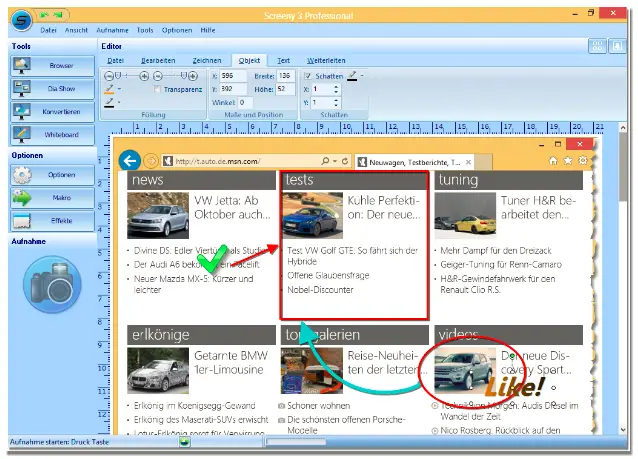
Task: Click the editor vertical scrollbar thumb
Action: coord(623,166)
